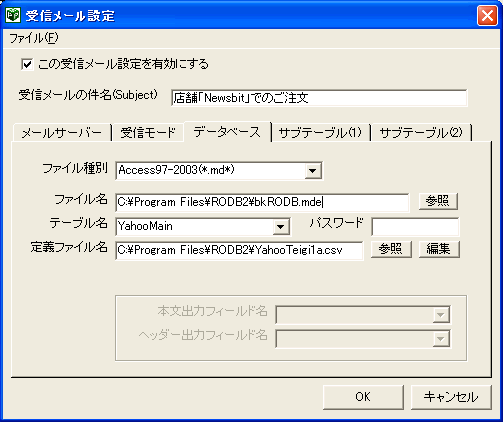Select the データベース tab

pos(227,132)
